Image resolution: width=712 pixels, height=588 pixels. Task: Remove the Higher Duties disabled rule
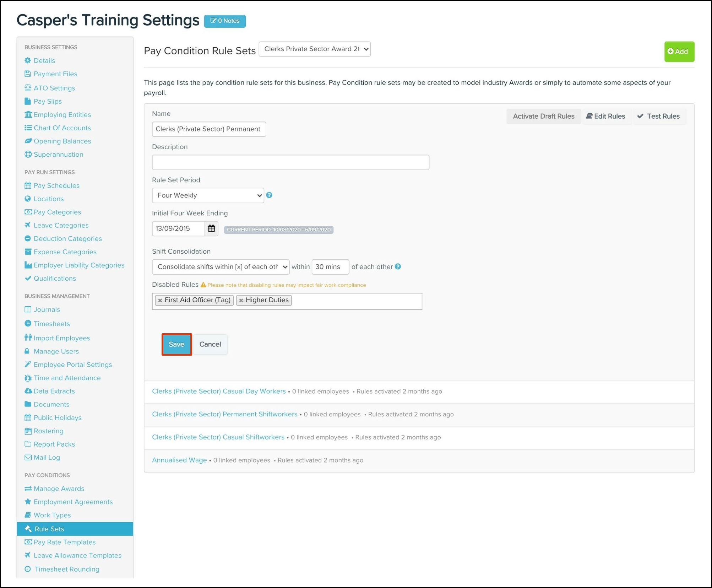[241, 300]
